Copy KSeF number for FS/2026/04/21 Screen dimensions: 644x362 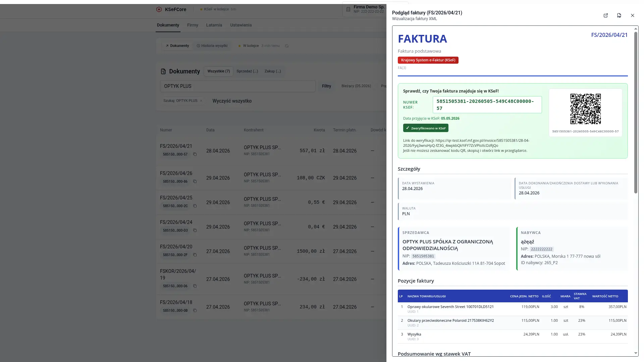coord(195,155)
